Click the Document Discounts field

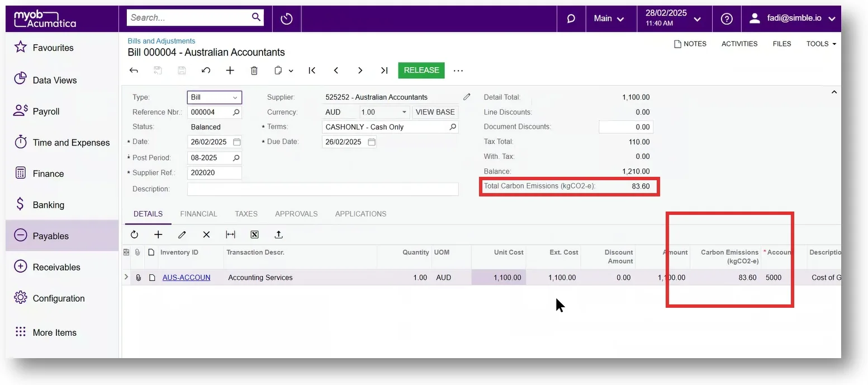click(625, 127)
